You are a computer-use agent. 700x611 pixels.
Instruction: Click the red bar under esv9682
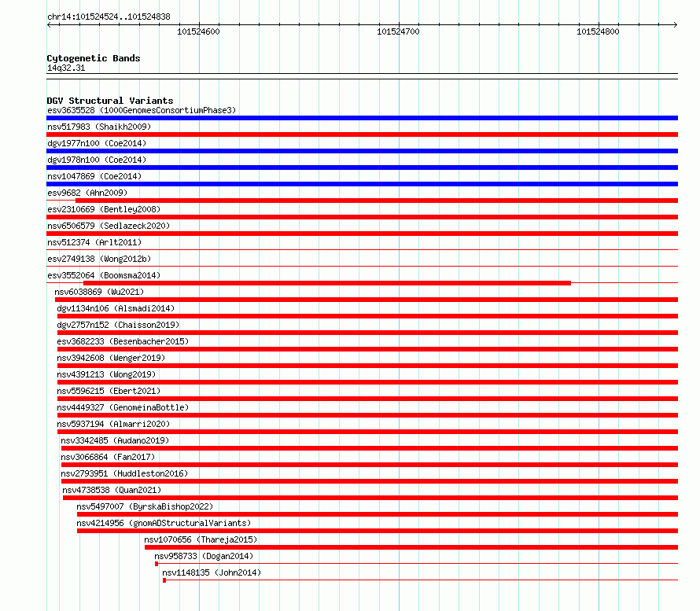coord(377,201)
